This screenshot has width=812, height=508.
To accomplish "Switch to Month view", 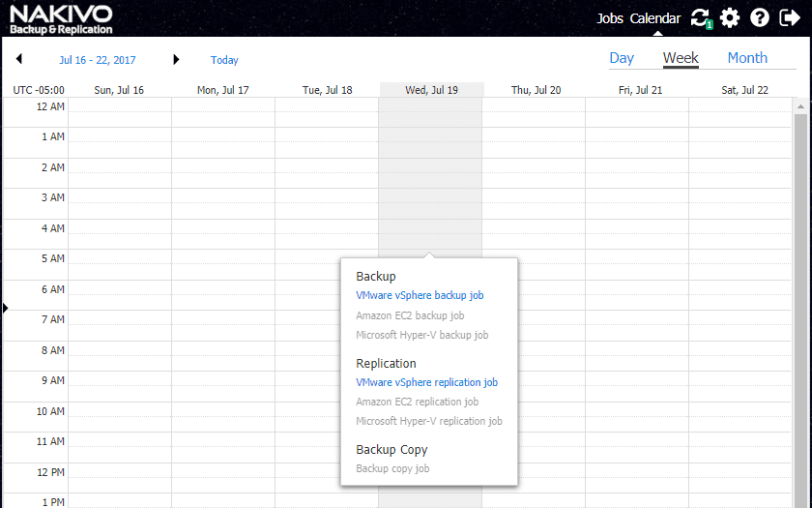I will [747, 58].
